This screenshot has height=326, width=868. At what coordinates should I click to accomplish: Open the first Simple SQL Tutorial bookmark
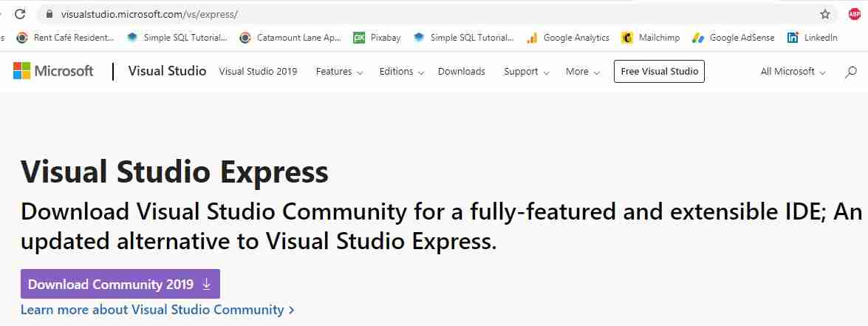point(177,38)
